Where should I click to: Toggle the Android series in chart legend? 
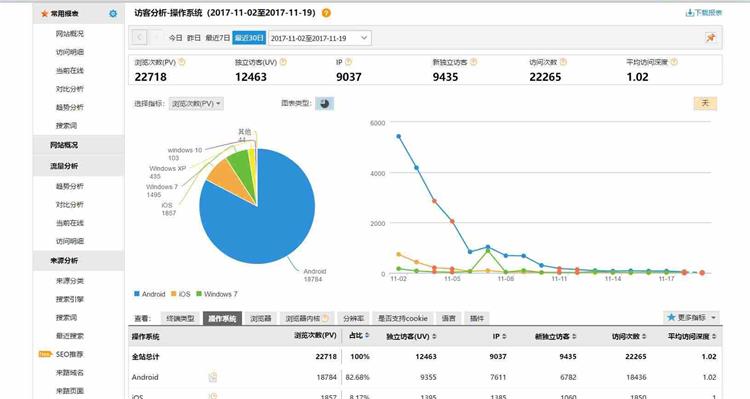(x=150, y=294)
